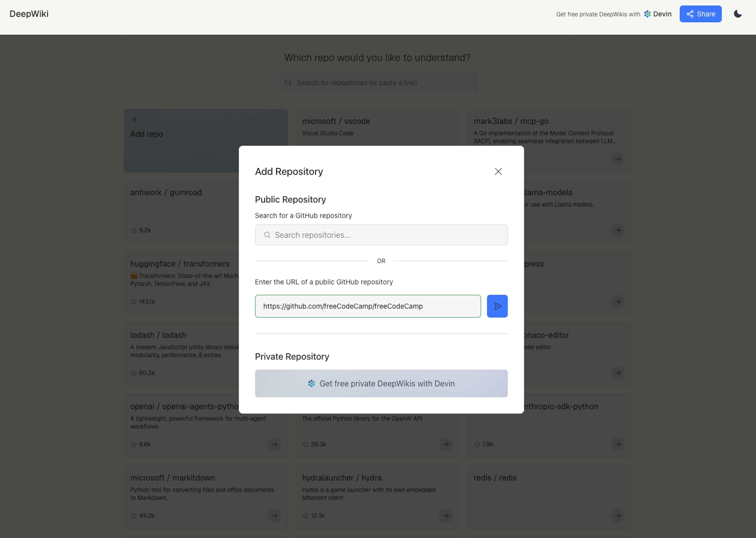Click the GitHub URL input field
The width and height of the screenshot is (756, 538).
[368, 306]
